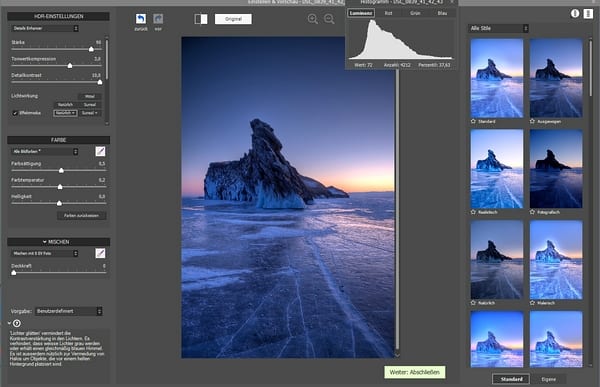Toggle the Effektmodus checkbox
The image size is (600, 387).
15,113
